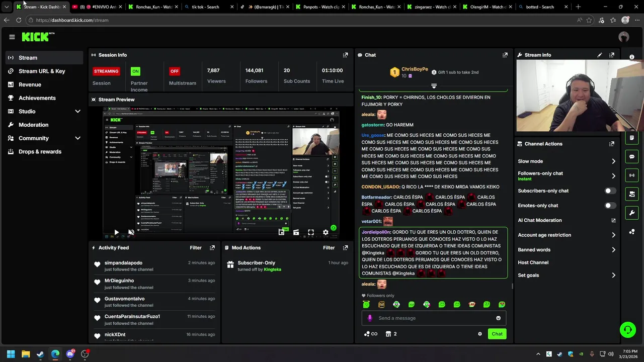Filter the Activity Feed

[196, 248]
